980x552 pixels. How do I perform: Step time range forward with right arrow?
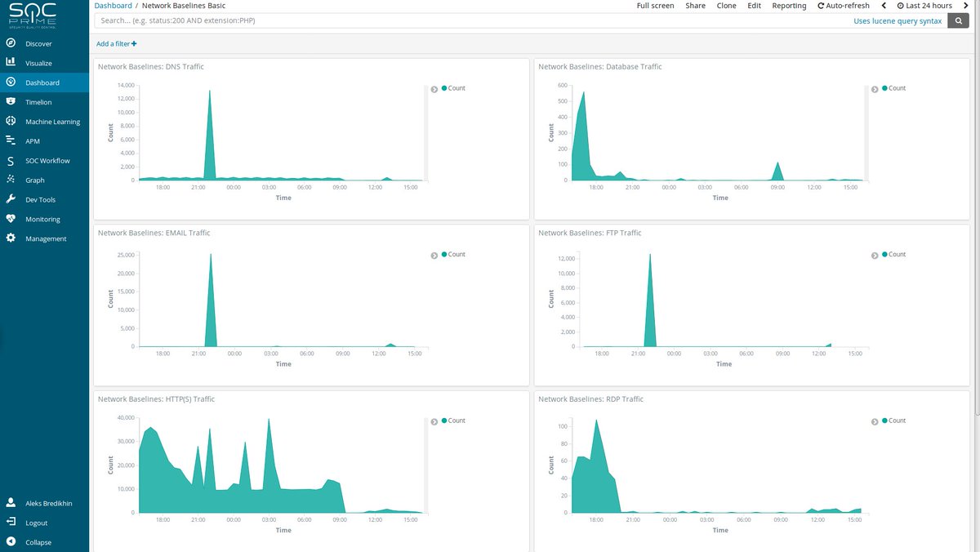point(968,6)
